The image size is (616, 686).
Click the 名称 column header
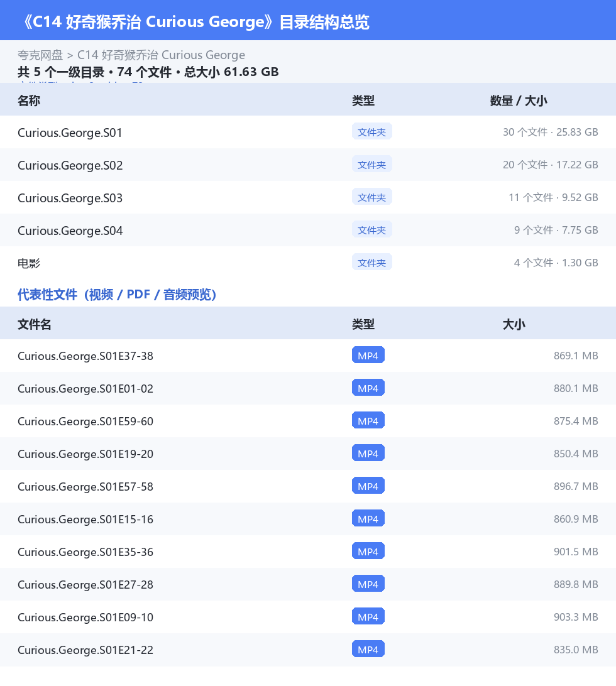(29, 101)
